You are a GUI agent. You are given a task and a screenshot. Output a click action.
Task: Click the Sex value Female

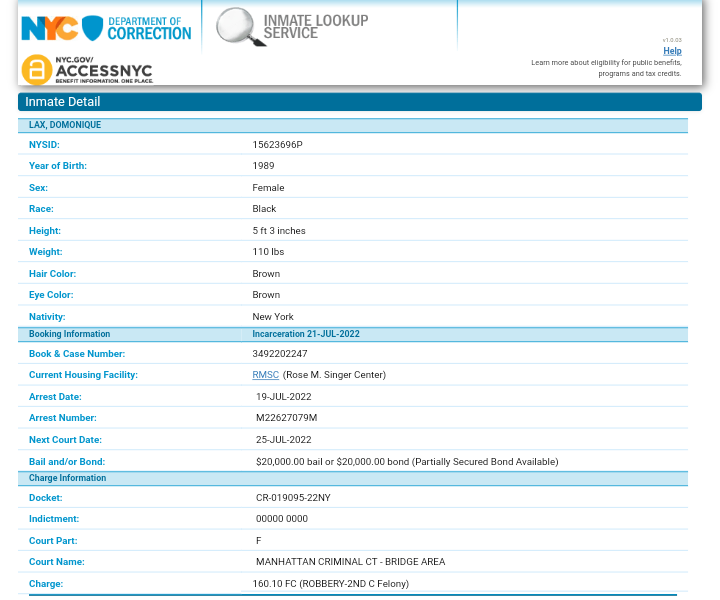(268, 188)
